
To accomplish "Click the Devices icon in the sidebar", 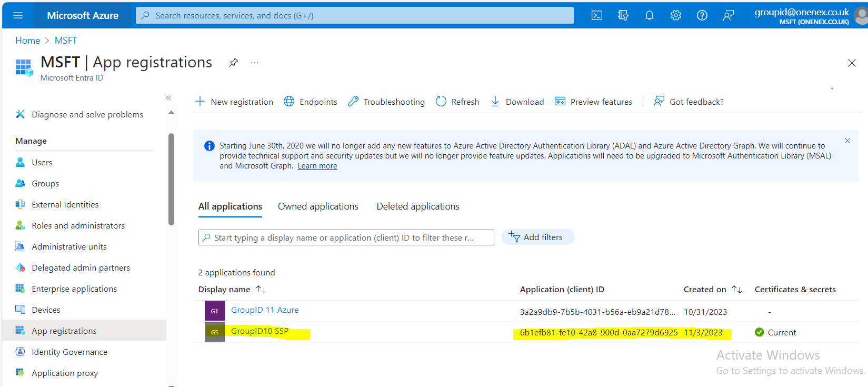I will pos(20,310).
